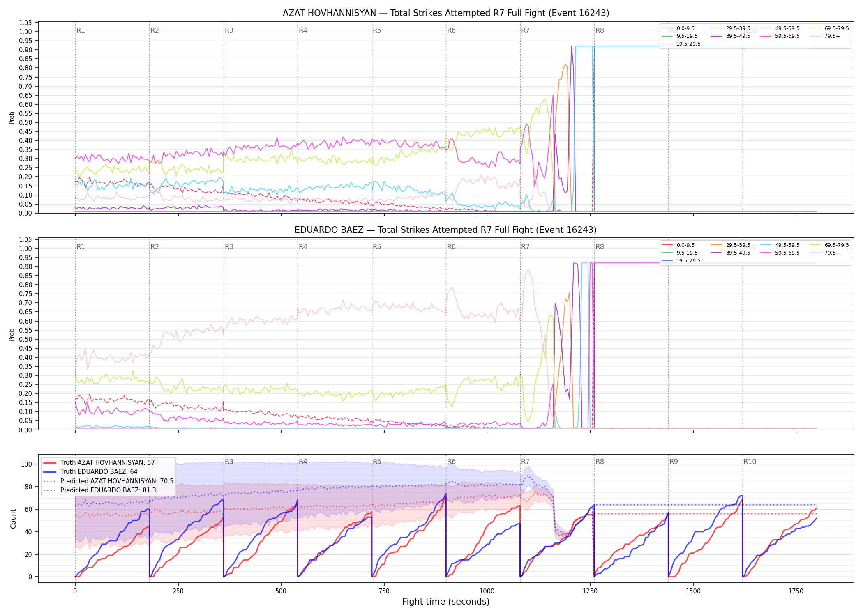Click the 1250 tick on the time axis
863x616 pixels.
point(590,591)
